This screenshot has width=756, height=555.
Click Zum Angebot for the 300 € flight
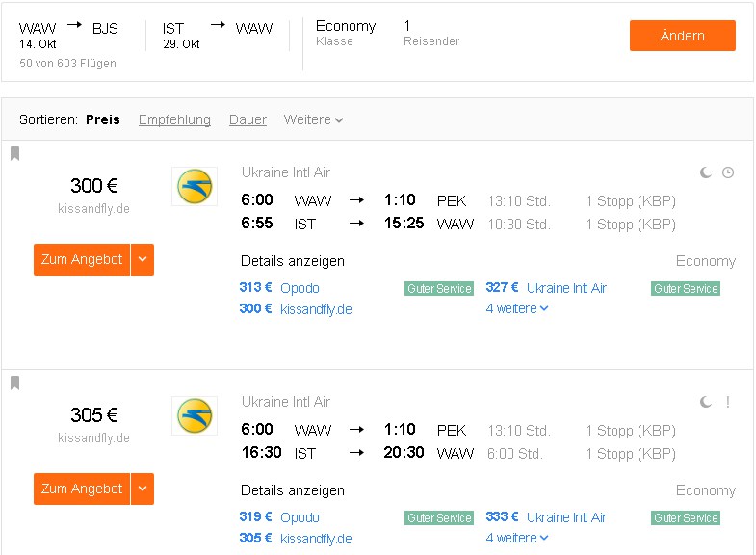click(x=82, y=259)
